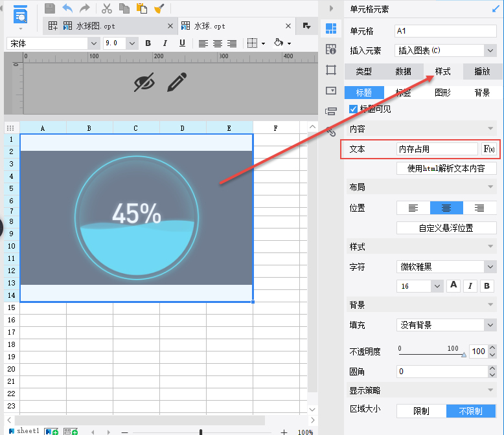The width and height of the screenshot is (504, 435).
Task: Open title font size 16 dropdown
Action: coord(437,286)
